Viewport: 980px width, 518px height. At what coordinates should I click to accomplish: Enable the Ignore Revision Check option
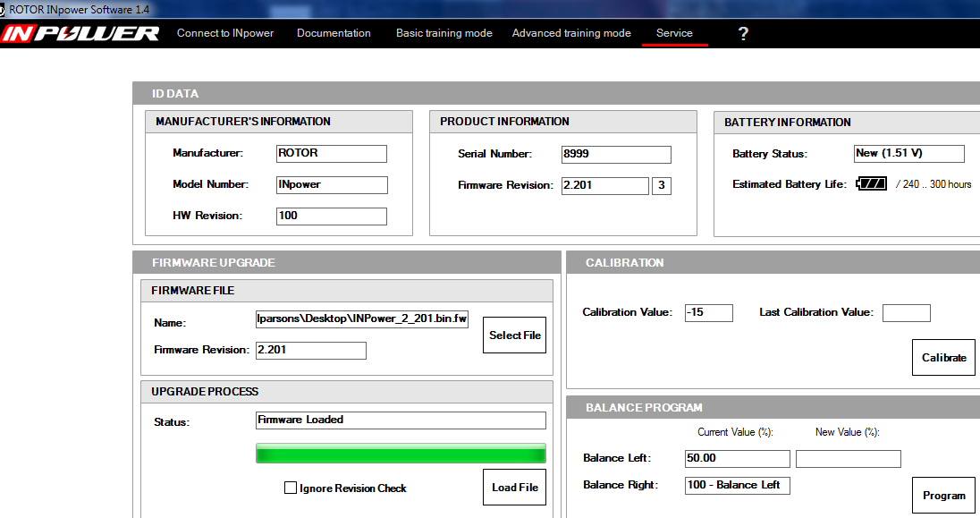coord(291,488)
